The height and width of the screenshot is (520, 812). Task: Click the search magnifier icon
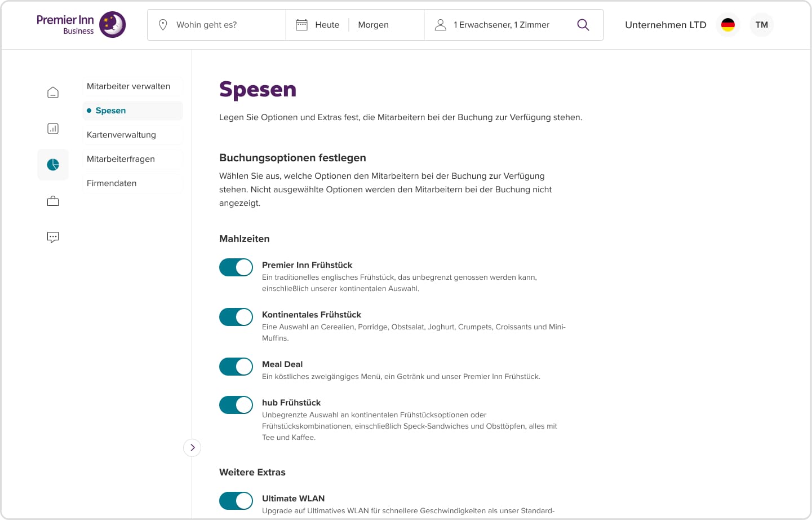(583, 25)
